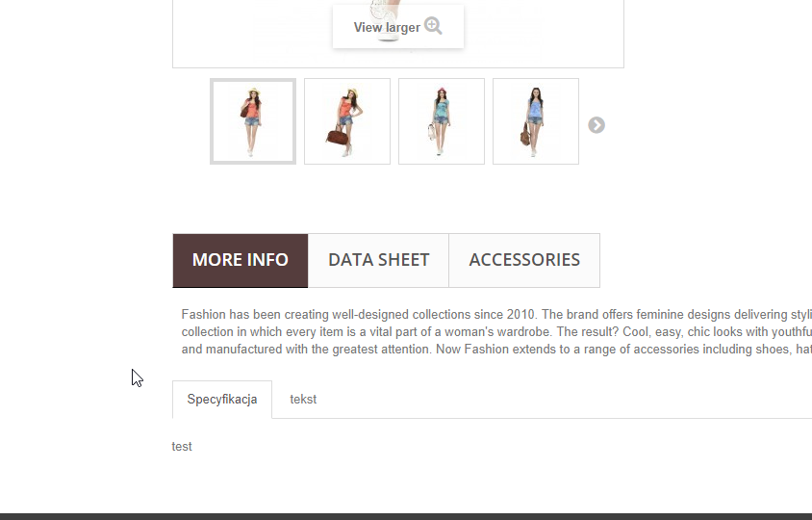
Task: Click the magnifier zoom icon
Action: click(433, 25)
